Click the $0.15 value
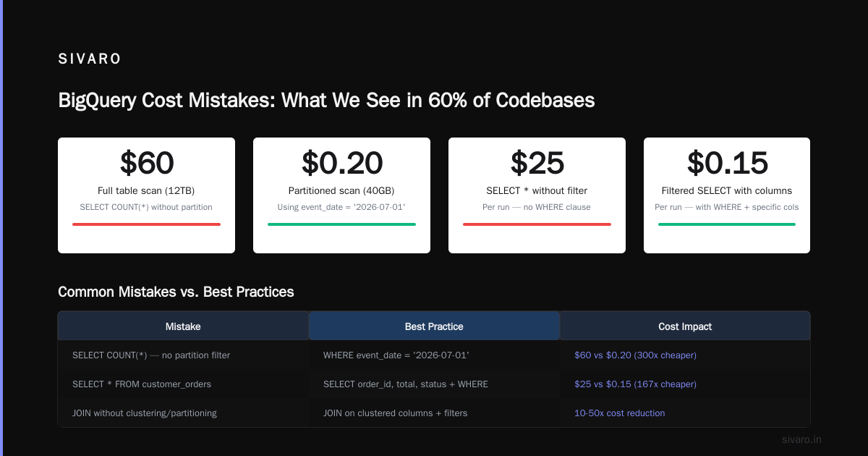Screen dimensions: 868x456 [x=727, y=163]
